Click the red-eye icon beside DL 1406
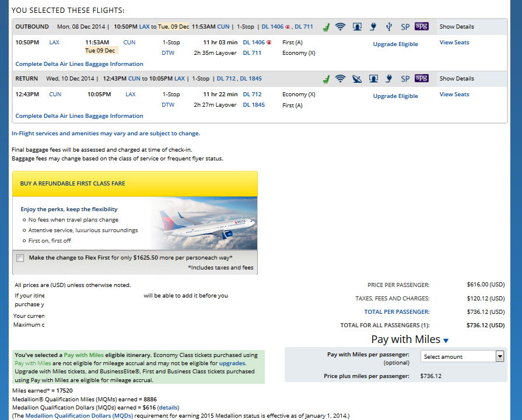The width and height of the screenshot is (522, 420). tap(269, 43)
